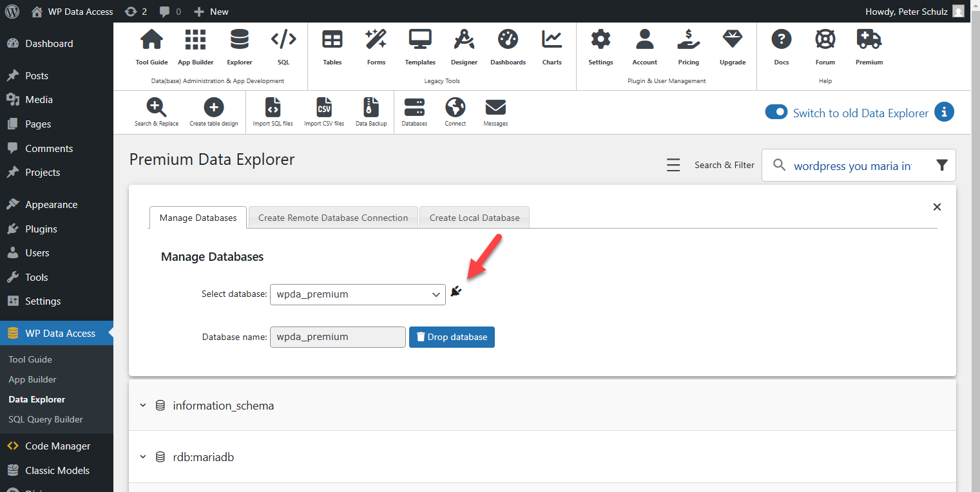Click the Upgrade diamond icon
Viewport: 980px width, 492px height.
[732, 39]
